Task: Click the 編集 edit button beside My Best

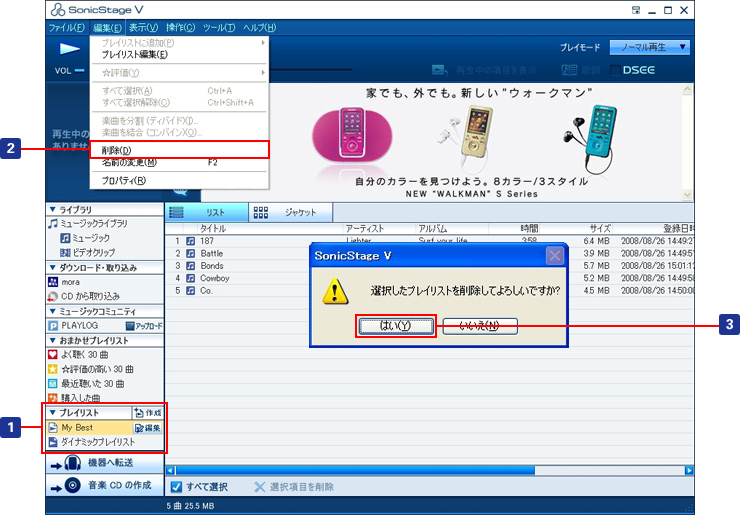Action: pyautogui.click(x=147, y=427)
